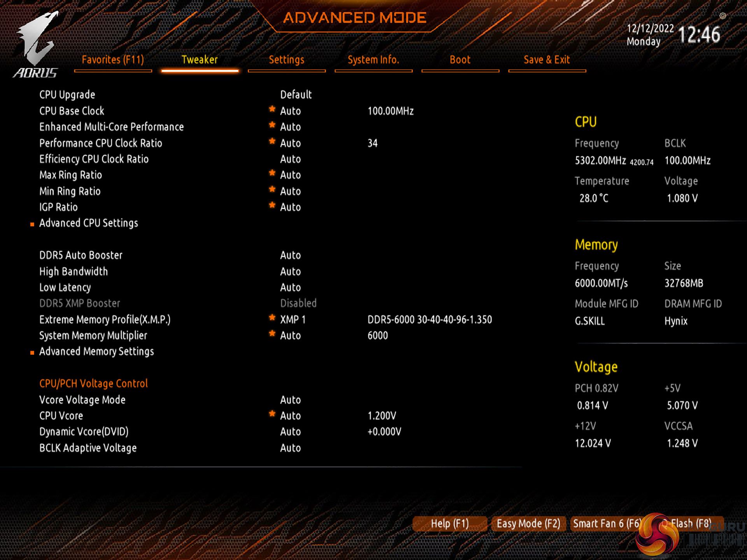Viewport: 747px width, 560px height.
Task: Open the Advanced Memory Settings submenu
Action: coord(96,352)
